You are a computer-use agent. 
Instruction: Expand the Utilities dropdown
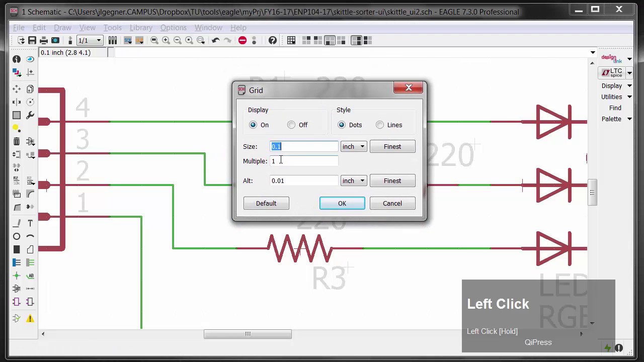[x=629, y=97]
